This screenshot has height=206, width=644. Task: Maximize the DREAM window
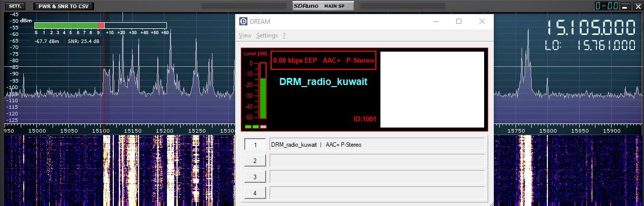(x=459, y=21)
